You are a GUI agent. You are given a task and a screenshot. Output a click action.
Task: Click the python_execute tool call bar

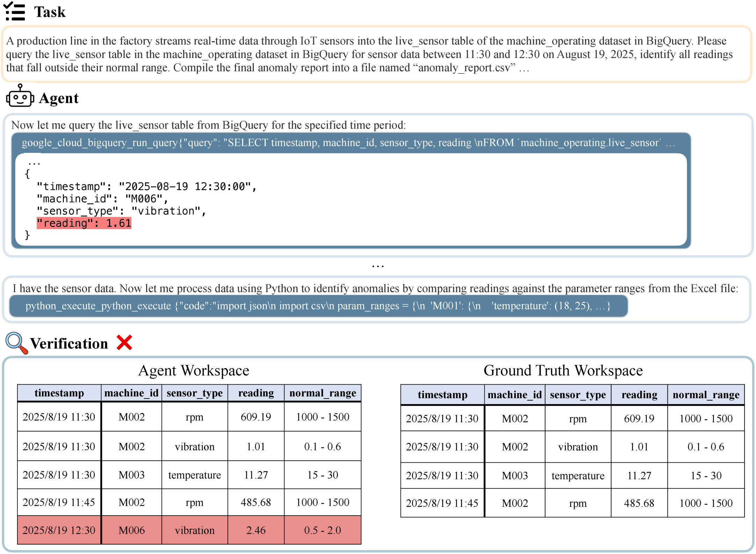(318, 306)
